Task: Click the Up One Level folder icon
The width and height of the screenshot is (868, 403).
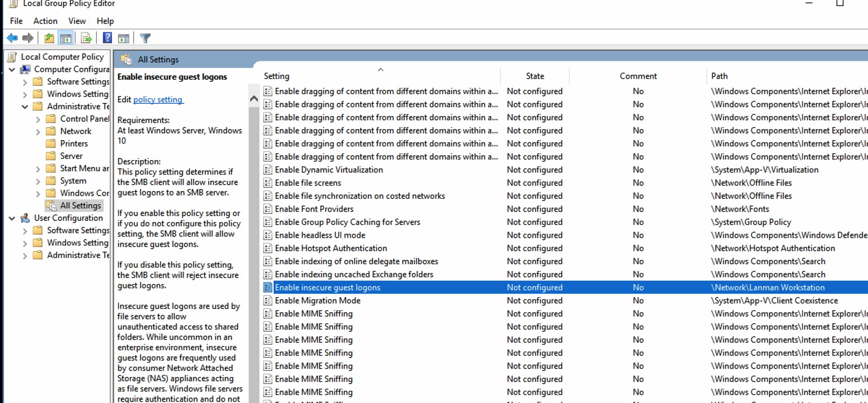Action: 49,38
